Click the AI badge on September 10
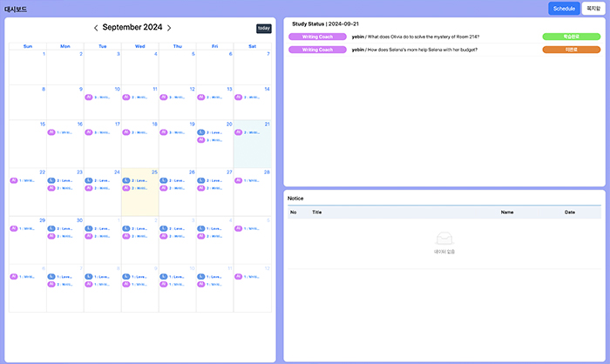Screen dimensions: 610x364 (90, 98)
